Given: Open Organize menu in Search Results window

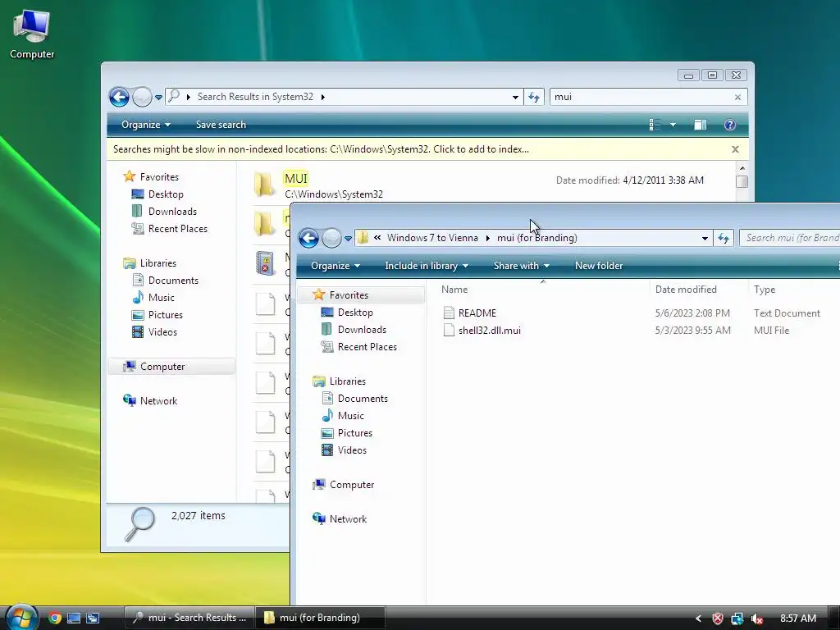Looking at the screenshot, I should (146, 125).
